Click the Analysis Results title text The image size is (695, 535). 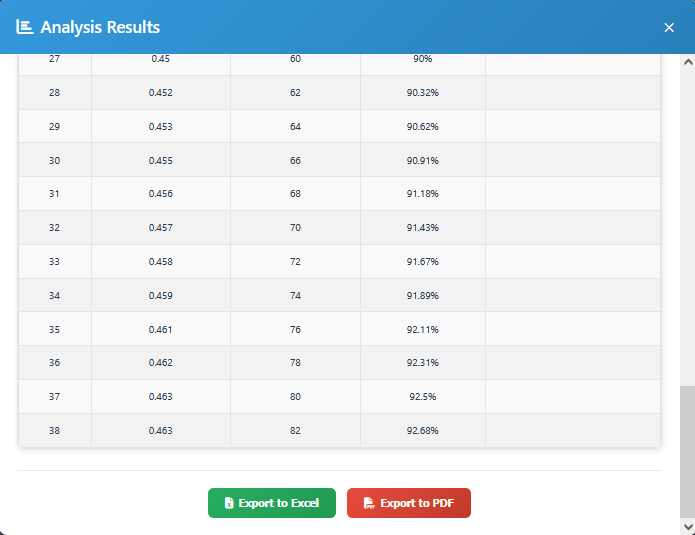(100, 27)
